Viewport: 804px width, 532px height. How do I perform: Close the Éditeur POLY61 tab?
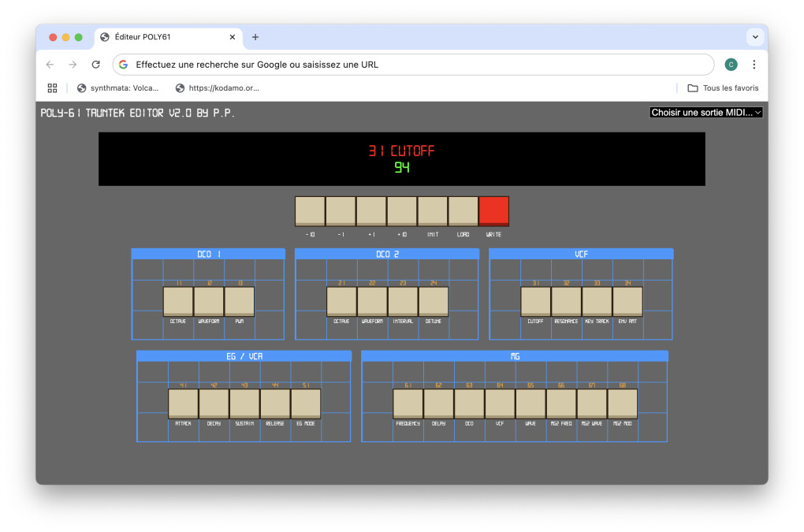(233, 37)
